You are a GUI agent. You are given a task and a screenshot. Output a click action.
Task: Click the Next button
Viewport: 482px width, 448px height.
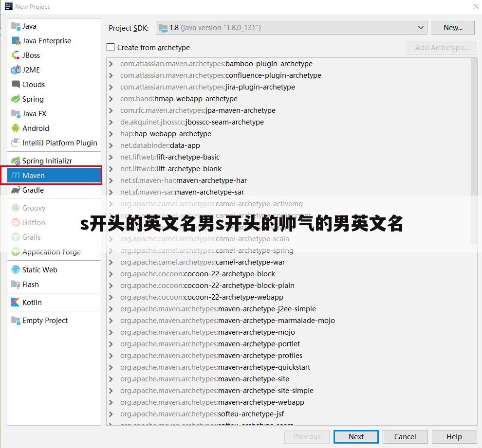coord(356,437)
